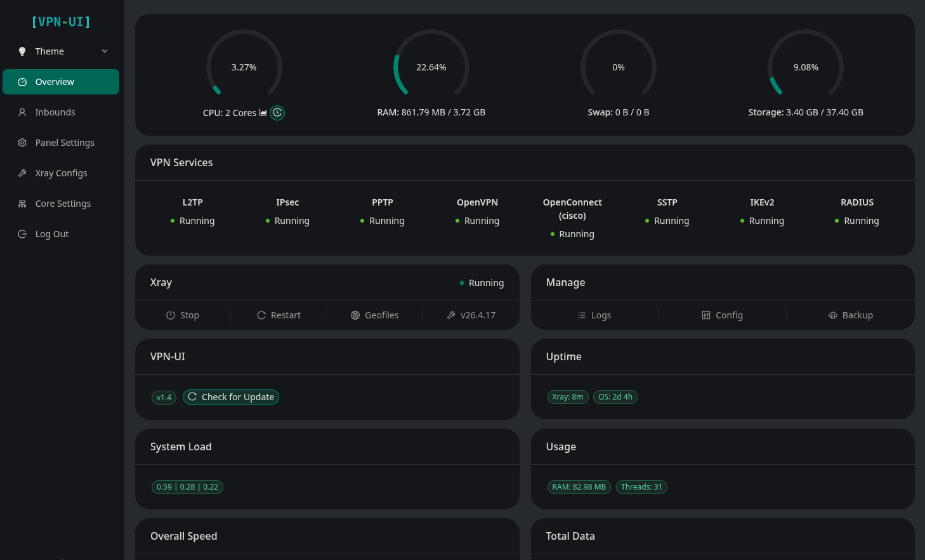
Task: Log out from the panel
Action: coord(61,234)
